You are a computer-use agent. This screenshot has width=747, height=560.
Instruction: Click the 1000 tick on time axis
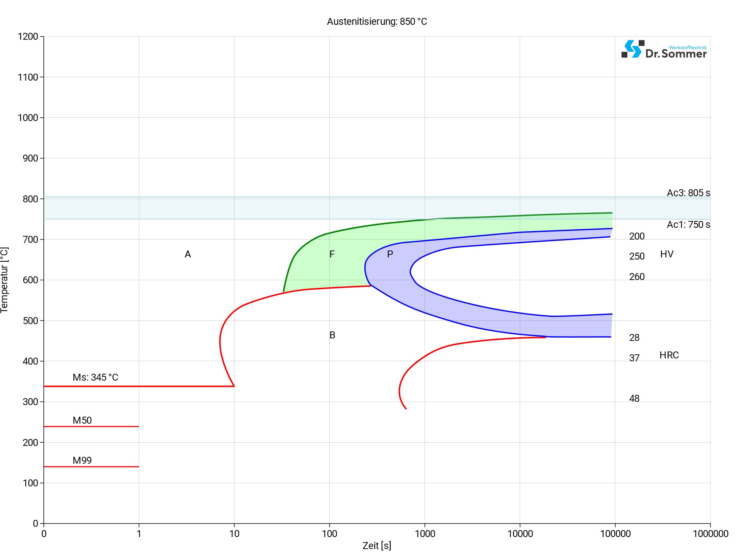(425, 534)
